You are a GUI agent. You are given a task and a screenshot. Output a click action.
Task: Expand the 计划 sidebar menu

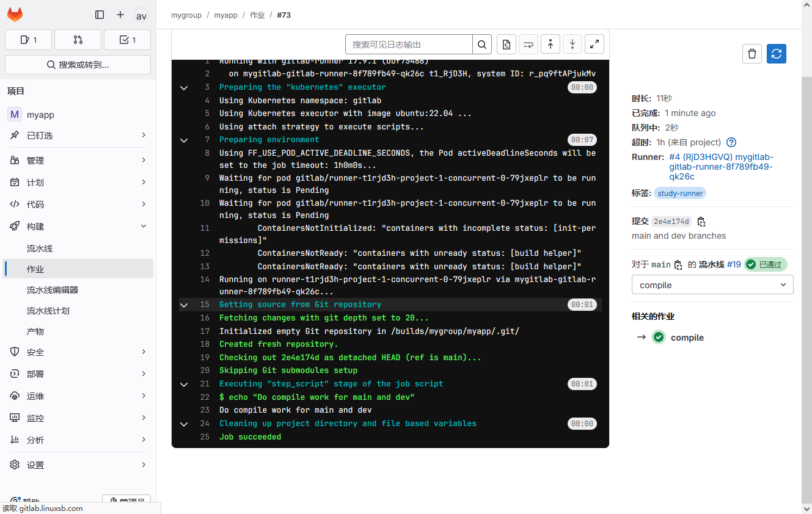pyautogui.click(x=78, y=183)
